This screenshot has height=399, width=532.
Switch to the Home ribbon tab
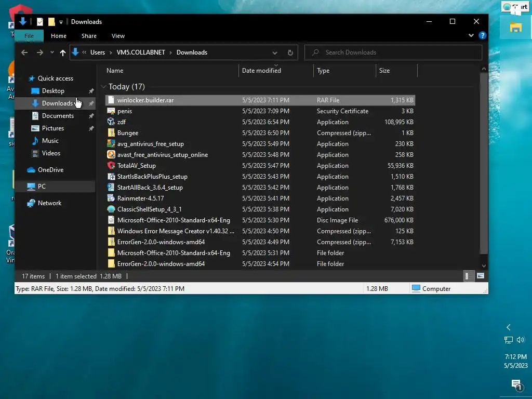[x=59, y=36]
